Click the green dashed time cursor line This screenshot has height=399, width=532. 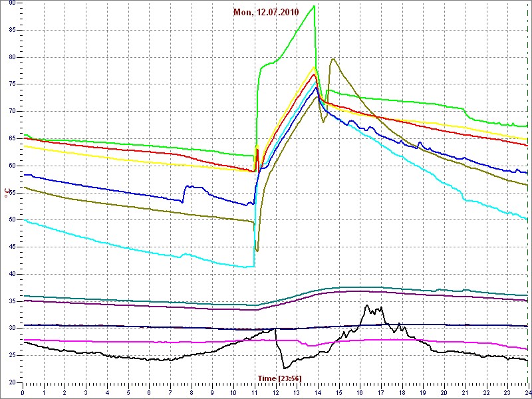527,193
